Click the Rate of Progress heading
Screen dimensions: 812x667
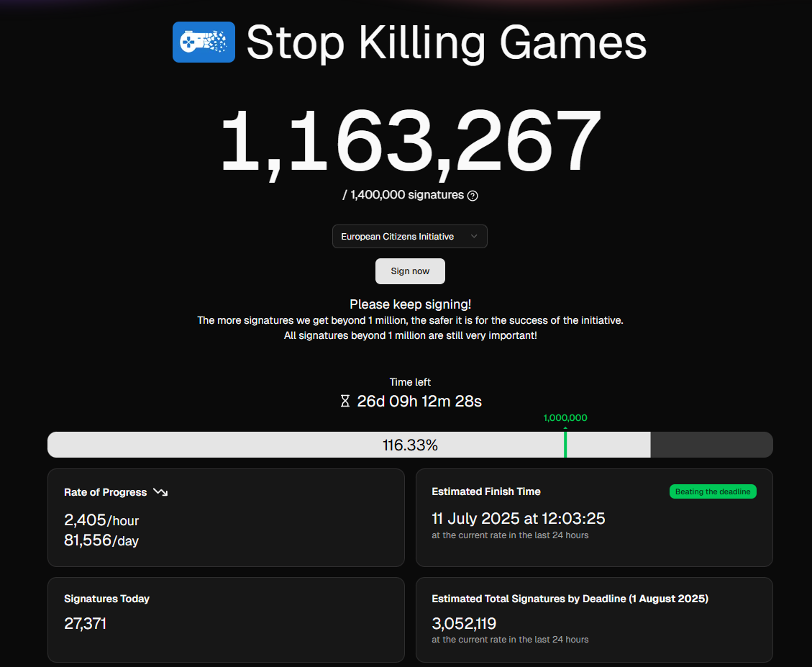click(x=106, y=492)
